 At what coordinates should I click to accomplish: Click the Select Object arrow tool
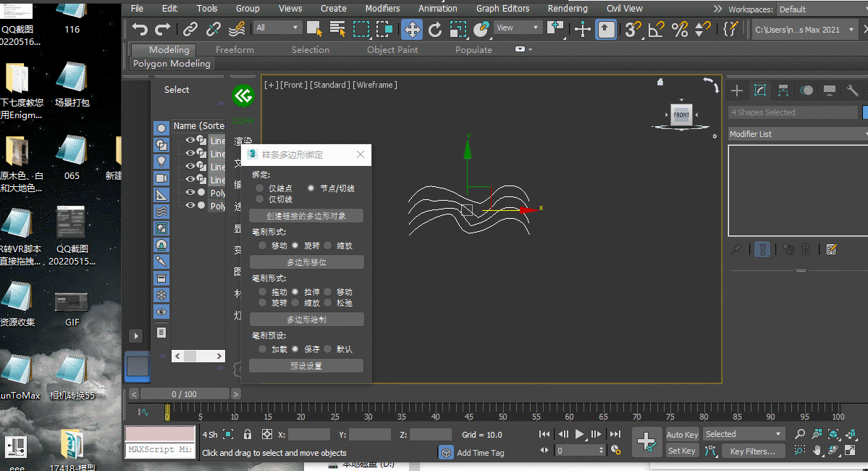314,29
